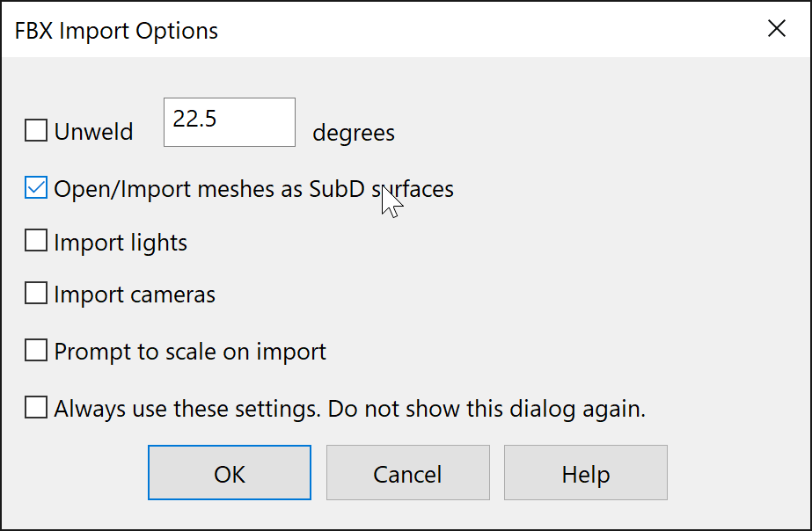
Task: Open Help for FBX import options
Action: point(585,473)
